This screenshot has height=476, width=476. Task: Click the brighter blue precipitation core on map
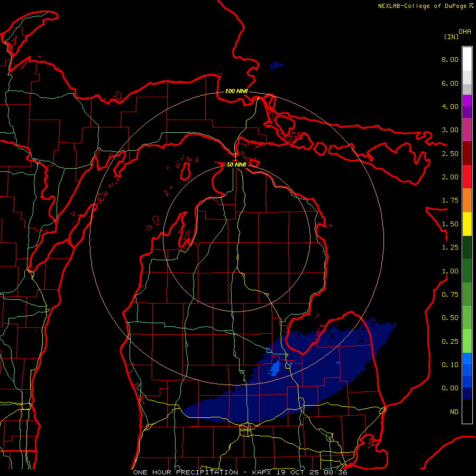click(x=276, y=368)
